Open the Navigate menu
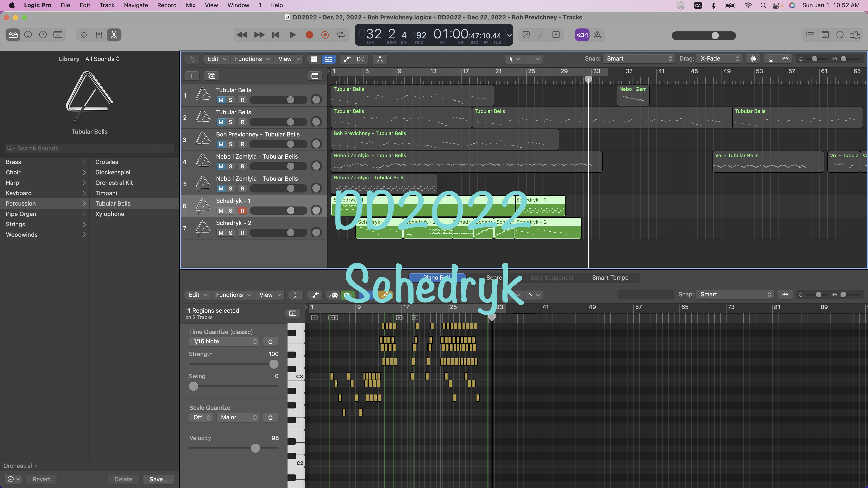The image size is (868, 488). [x=136, y=5]
